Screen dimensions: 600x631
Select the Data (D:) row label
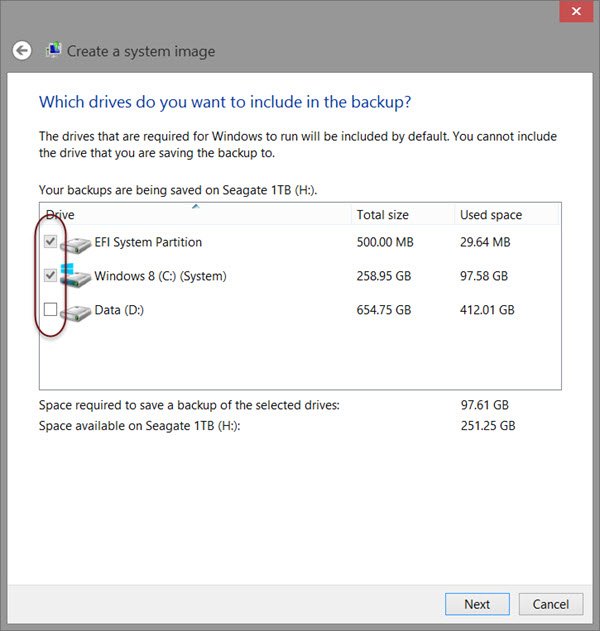(119, 310)
